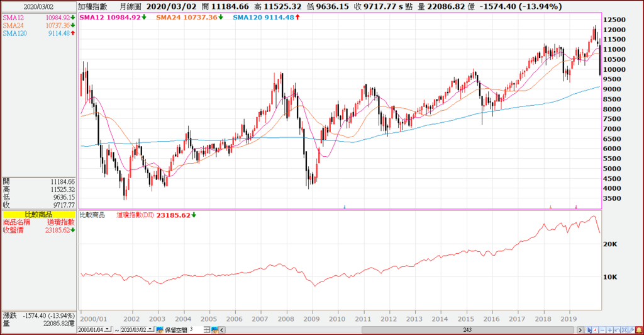The image size is (644, 335).
Task: Click the alert bell icon
Action: pyautogui.click(x=639, y=330)
